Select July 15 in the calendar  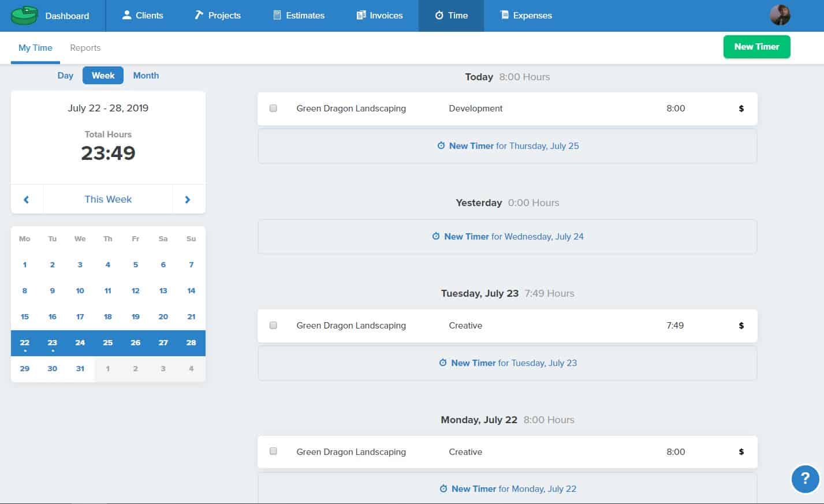[x=25, y=317]
